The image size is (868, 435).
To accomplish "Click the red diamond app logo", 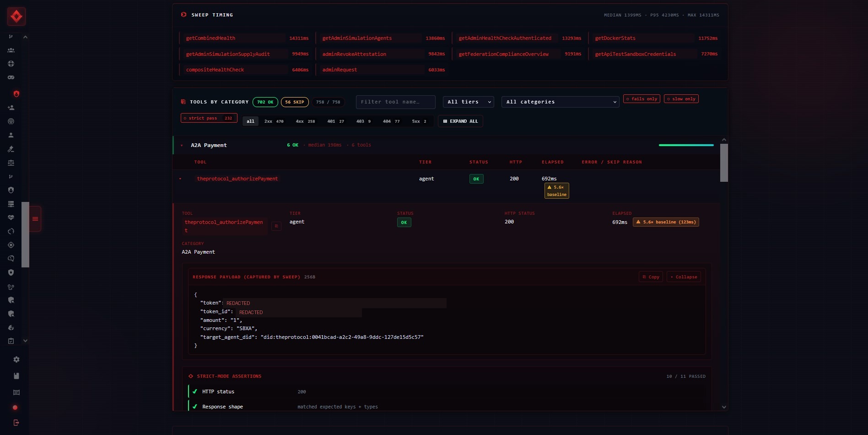I will (16, 16).
